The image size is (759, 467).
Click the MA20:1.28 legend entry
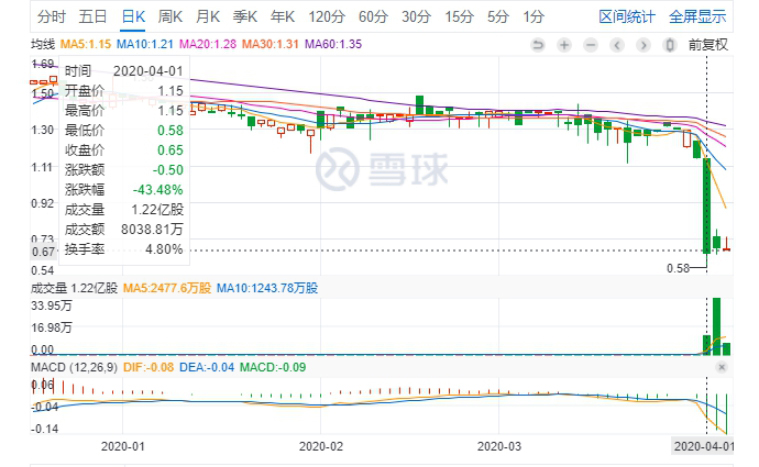point(208,45)
